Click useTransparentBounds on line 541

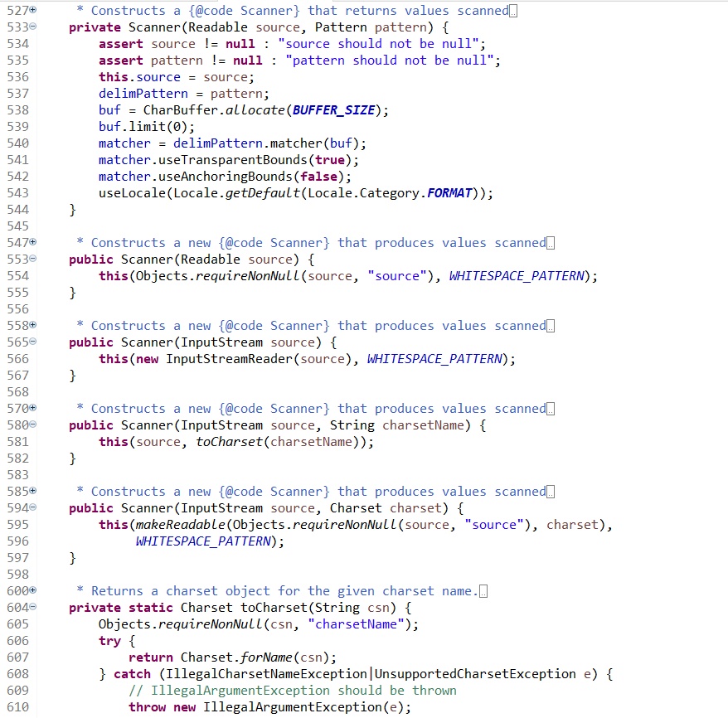[233, 160]
